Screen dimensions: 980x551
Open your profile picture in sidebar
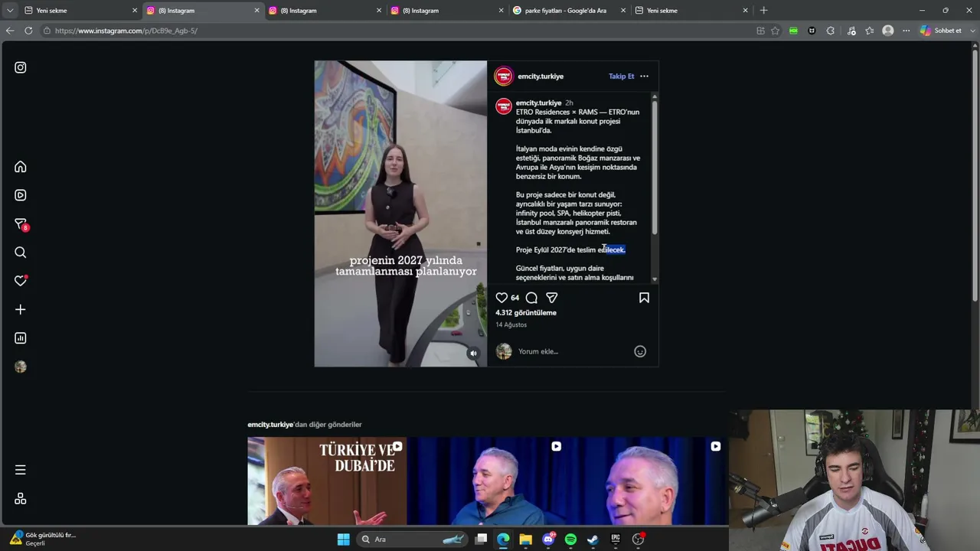[x=21, y=367]
